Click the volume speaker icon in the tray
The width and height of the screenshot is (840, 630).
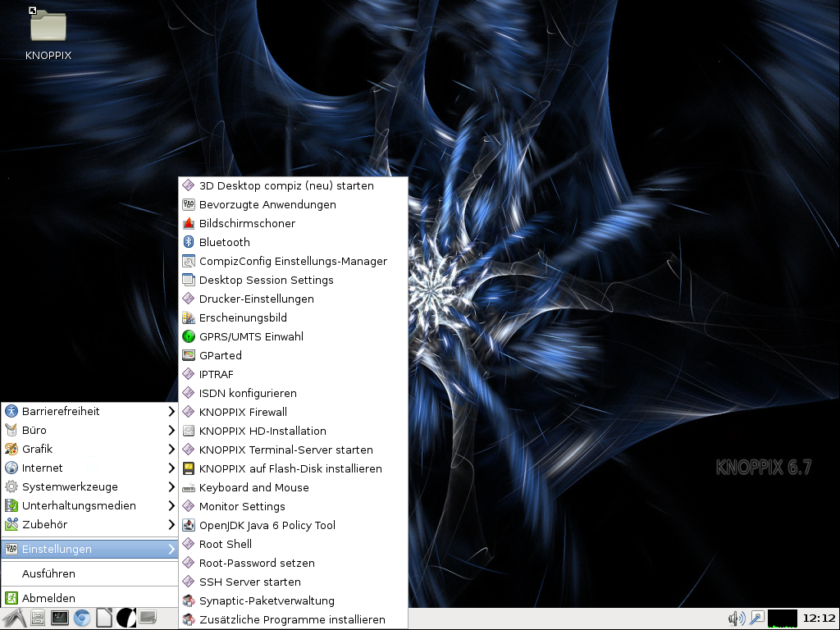point(736,618)
